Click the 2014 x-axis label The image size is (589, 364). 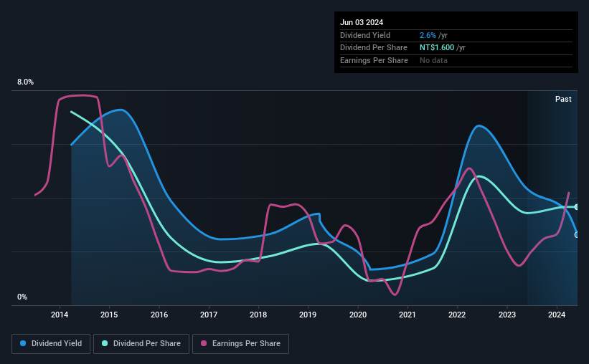coord(60,315)
